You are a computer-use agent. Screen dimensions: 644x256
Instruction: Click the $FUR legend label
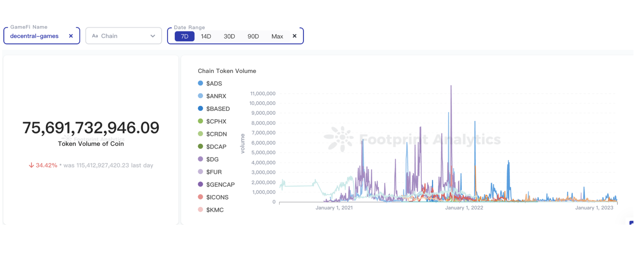(x=214, y=172)
